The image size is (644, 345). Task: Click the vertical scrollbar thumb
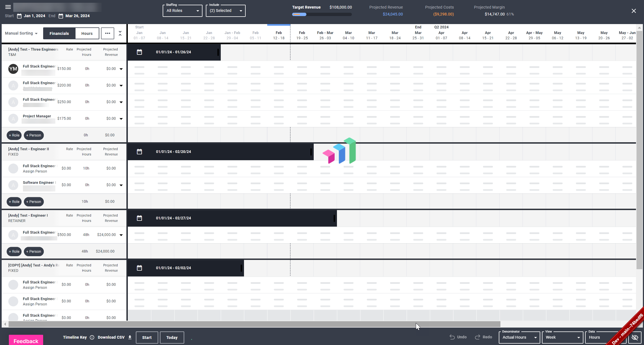[x=639, y=149]
